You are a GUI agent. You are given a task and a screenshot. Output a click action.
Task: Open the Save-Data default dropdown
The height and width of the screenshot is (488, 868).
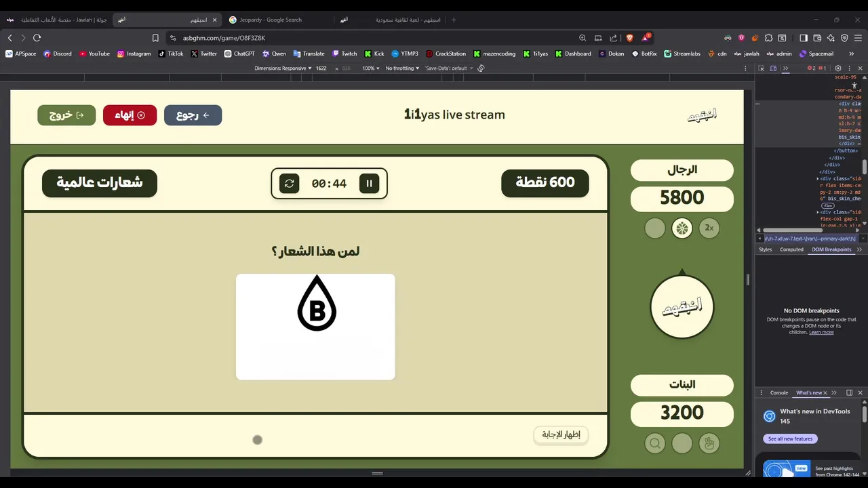[x=448, y=68]
